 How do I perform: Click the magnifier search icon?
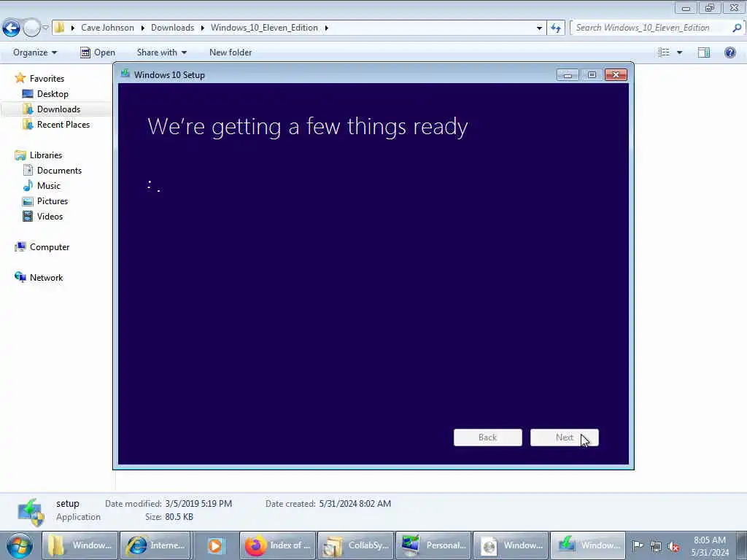[737, 28]
